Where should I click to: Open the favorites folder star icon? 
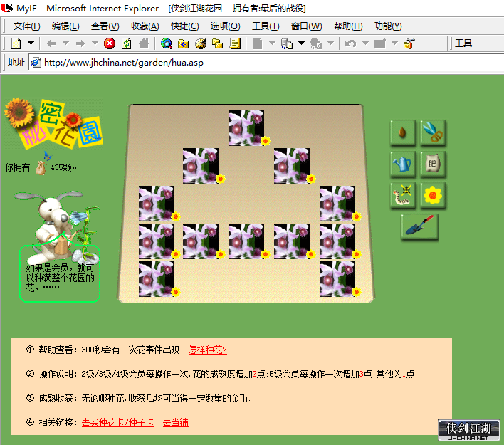click(x=183, y=43)
